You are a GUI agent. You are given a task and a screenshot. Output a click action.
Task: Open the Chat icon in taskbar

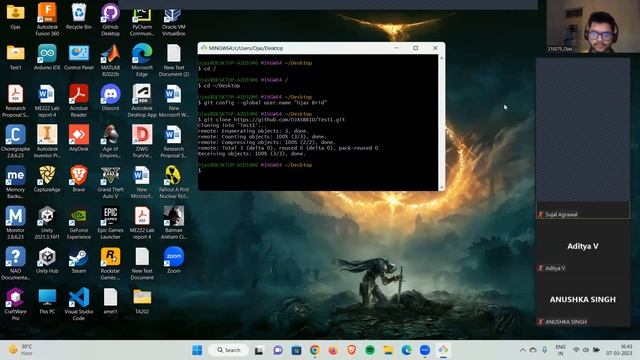pos(278,350)
